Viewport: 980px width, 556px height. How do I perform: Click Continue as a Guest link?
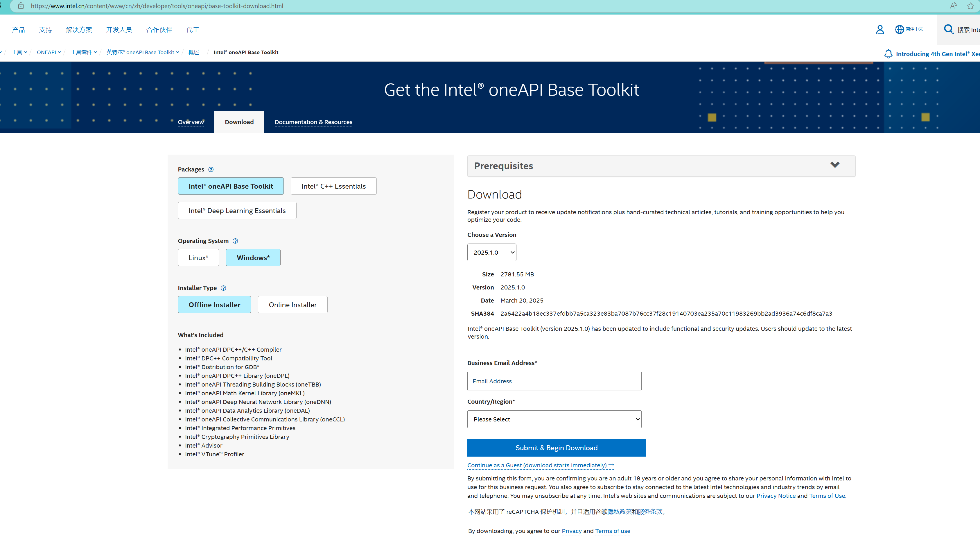pos(540,465)
